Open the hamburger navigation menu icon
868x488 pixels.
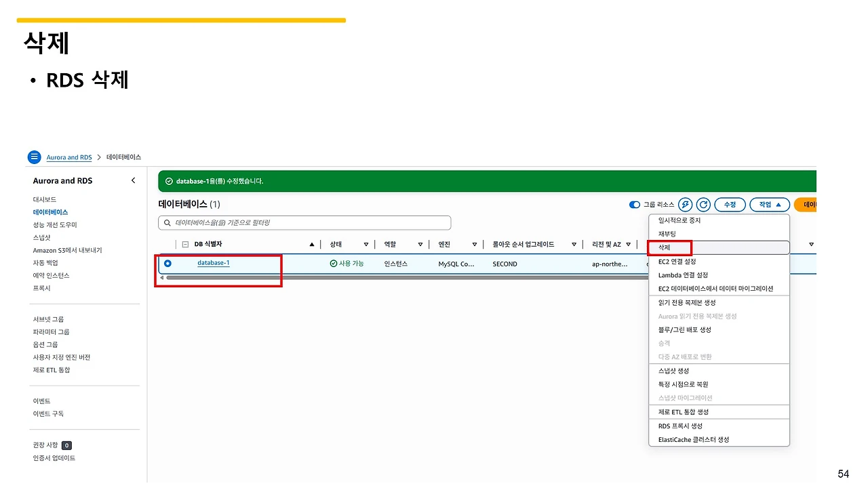click(x=35, y=157)
